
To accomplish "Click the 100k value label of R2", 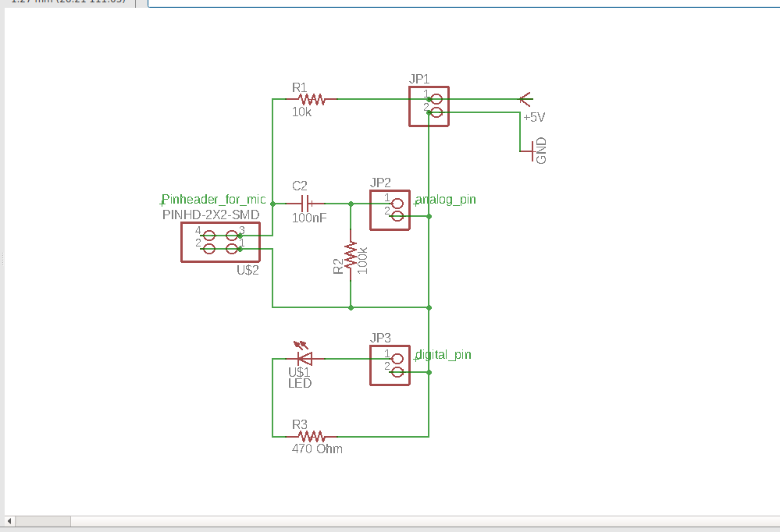I will pos(362,261).
